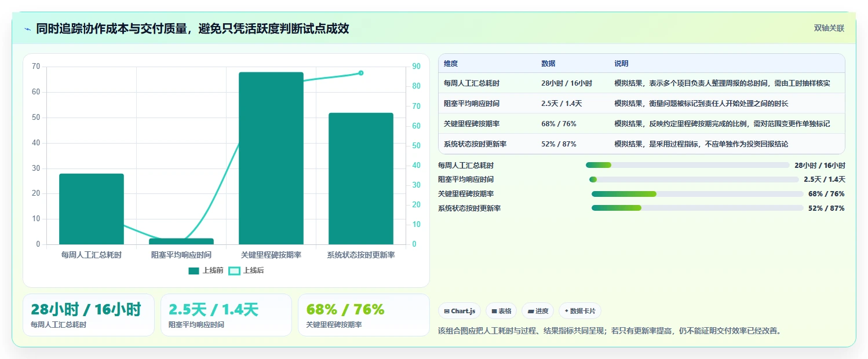Click the 52% / 87% value beside the progress bar
Image resolution: width=868 pixels, height=359 pixels.
point(826,208)
